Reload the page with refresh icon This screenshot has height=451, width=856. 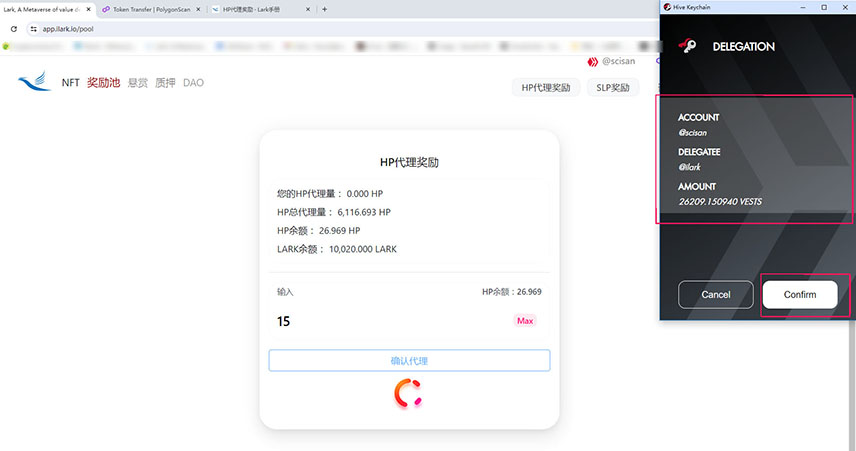point(14,29)
